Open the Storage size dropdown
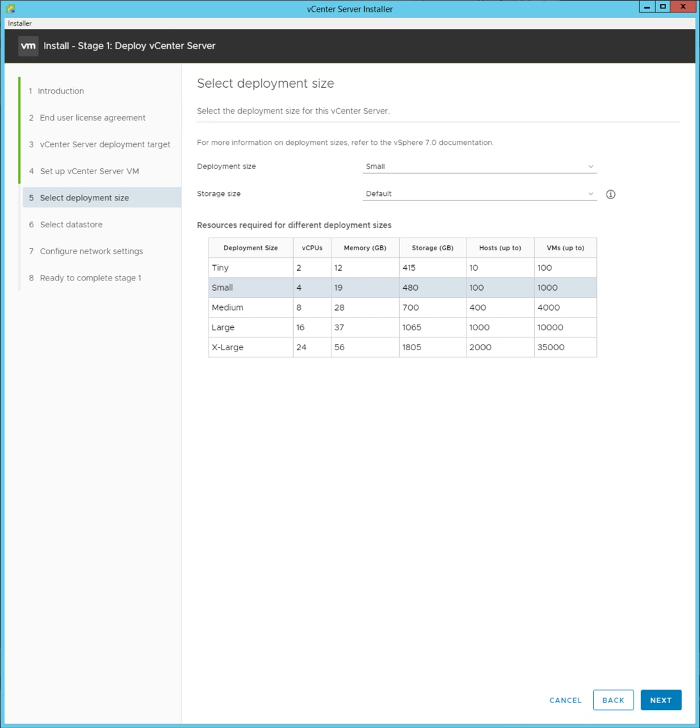The image size is (700, 728). [x=479, y=193]
